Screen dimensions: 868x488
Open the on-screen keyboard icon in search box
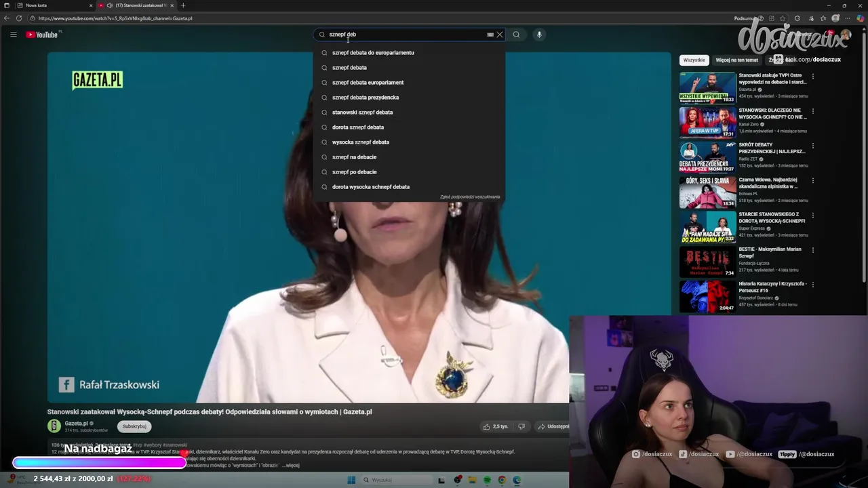click(490, 35)
